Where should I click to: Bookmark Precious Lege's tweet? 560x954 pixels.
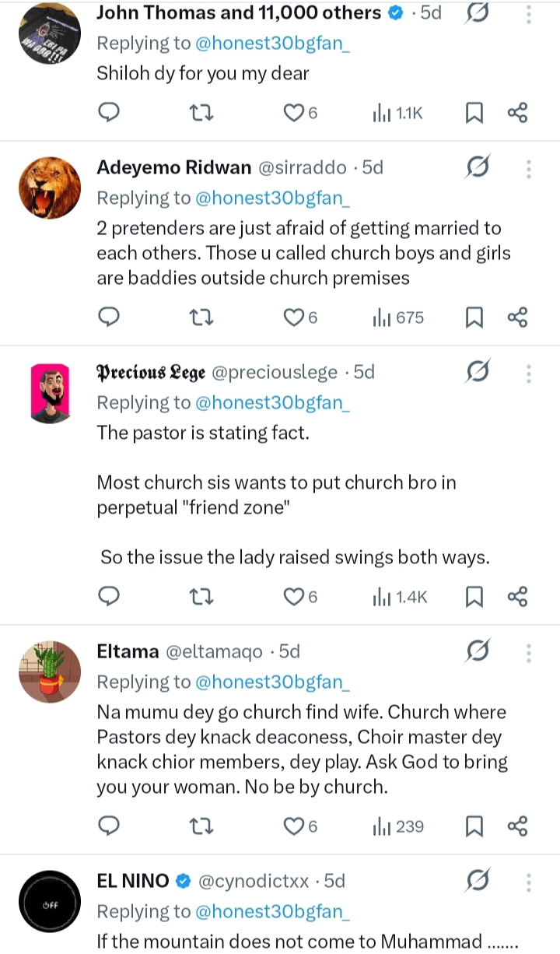(x=474, y=596)
